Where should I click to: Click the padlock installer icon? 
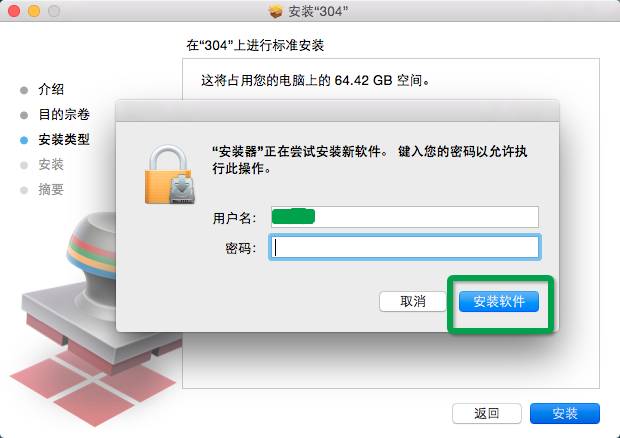pos(170,175)
